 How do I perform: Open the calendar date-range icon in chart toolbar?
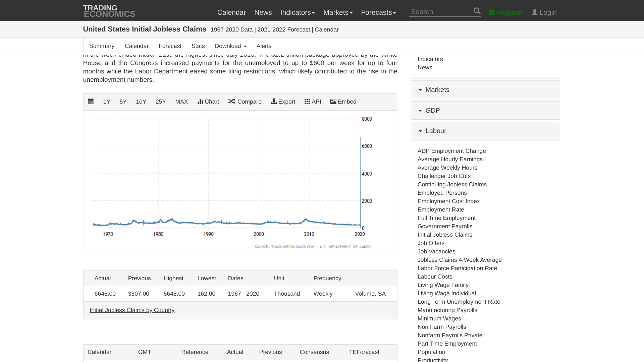(91, 102)
